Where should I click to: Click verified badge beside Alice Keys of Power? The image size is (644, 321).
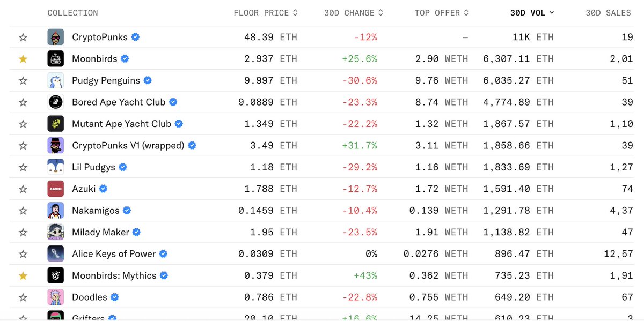[164, 253]
